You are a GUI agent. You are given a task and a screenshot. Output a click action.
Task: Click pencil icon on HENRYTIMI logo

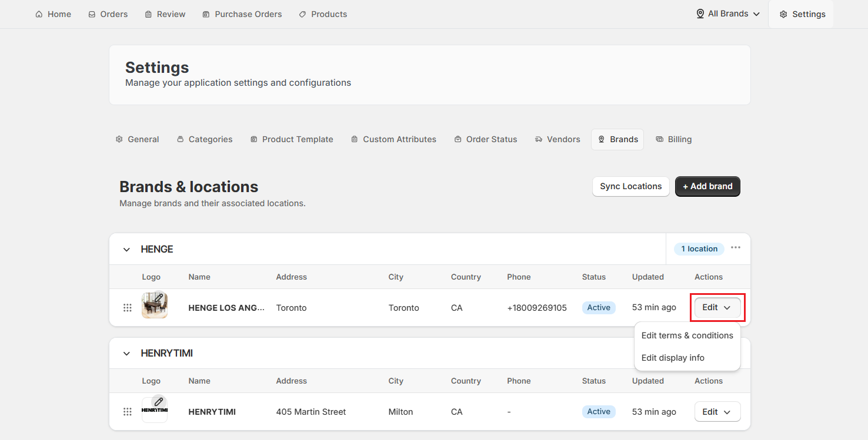click(159, 402)
